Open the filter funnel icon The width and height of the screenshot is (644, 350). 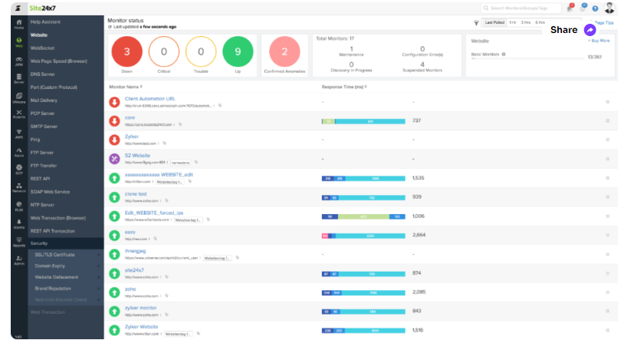pyautogui.click(x=476, y=22)
